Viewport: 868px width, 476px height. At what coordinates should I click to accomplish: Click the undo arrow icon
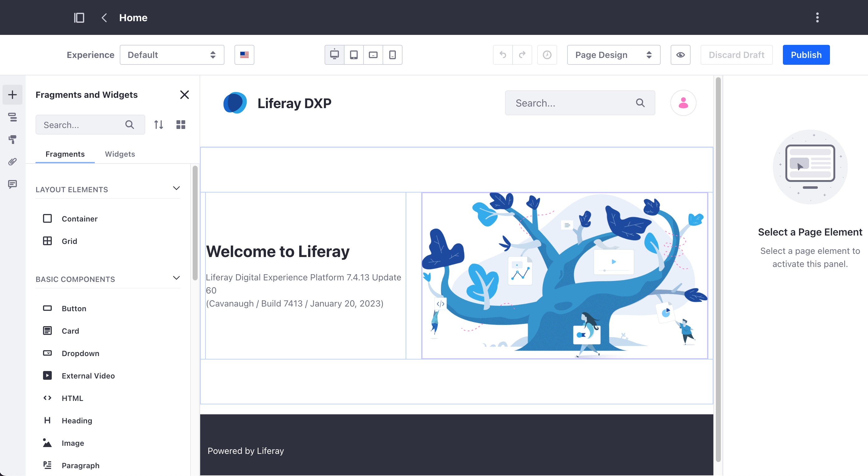point(503,54)
